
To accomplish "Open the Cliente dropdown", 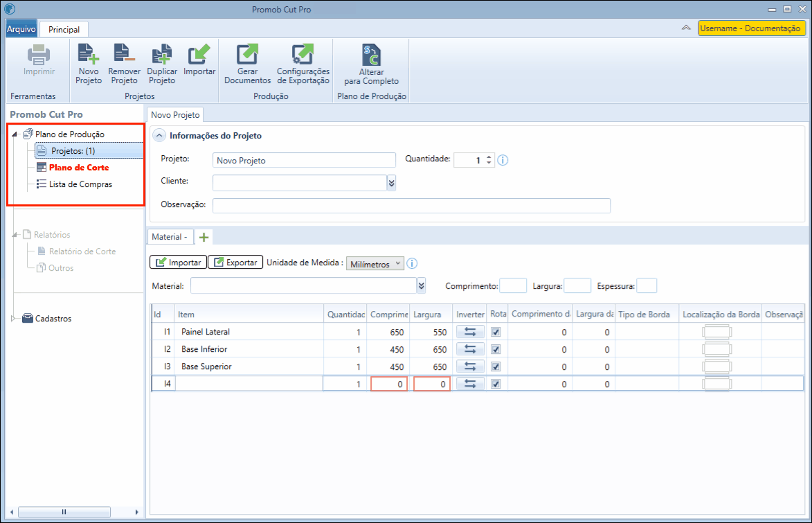I will 392,183.
